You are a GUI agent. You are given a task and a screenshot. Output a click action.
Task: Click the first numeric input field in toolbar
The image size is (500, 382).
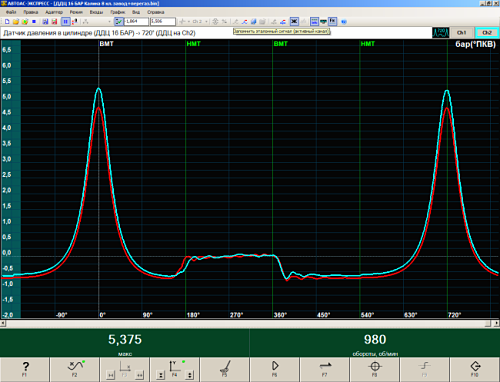point(136,22)
